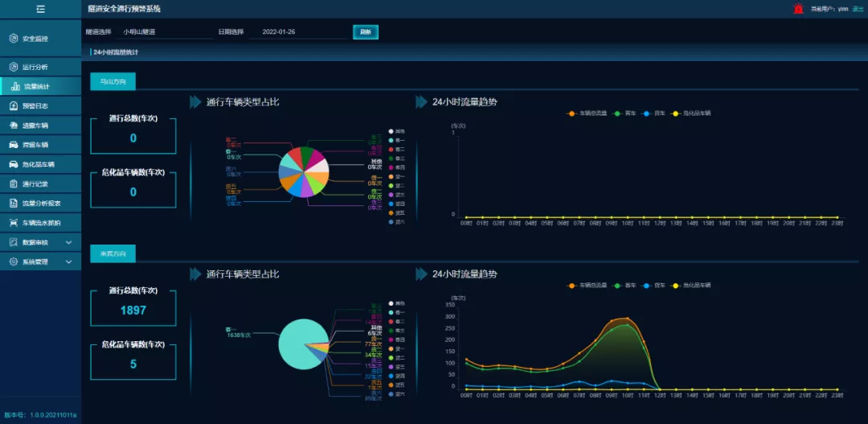This screenshot has height=424, width=868.
Task: Click the 危化品车辆 truck icon
Action: [14, 164]
